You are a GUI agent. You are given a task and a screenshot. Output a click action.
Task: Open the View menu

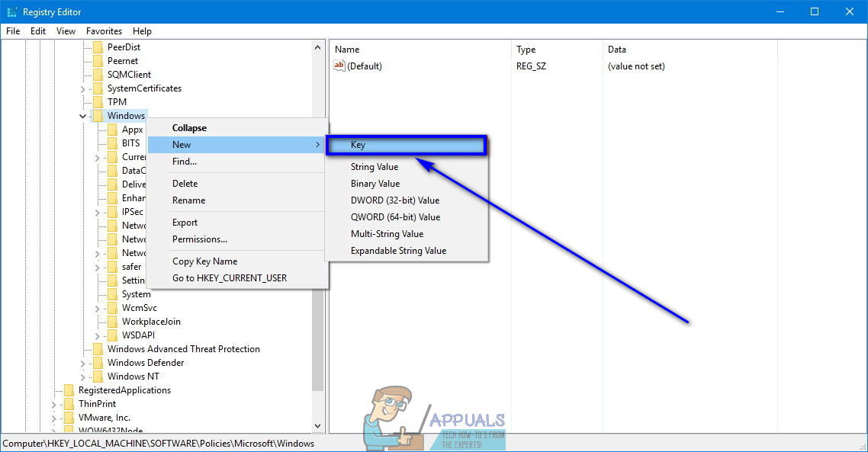[66, 31]
